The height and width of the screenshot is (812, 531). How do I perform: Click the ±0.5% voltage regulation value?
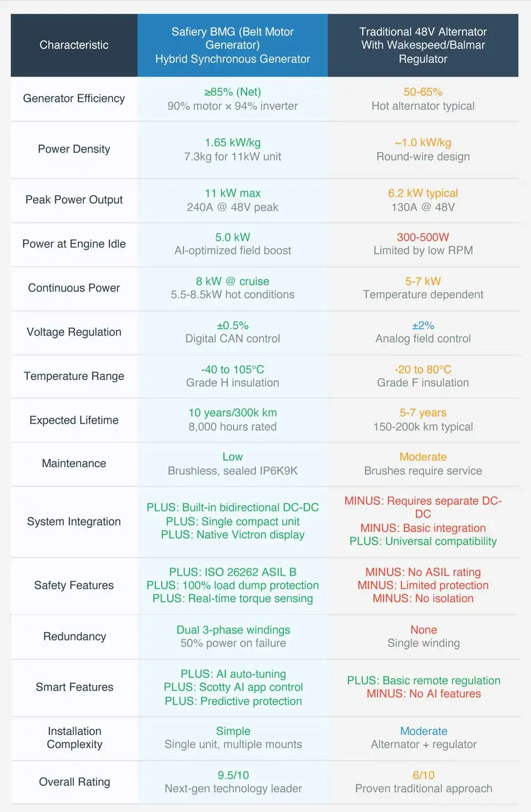click(x=233, y=325)
